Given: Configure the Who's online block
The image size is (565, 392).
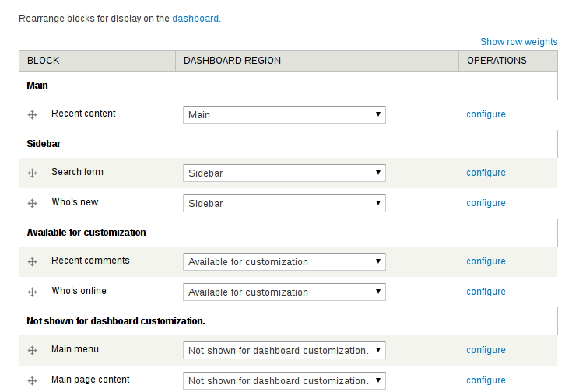Looking at the screenshot, I should point(486,292).
